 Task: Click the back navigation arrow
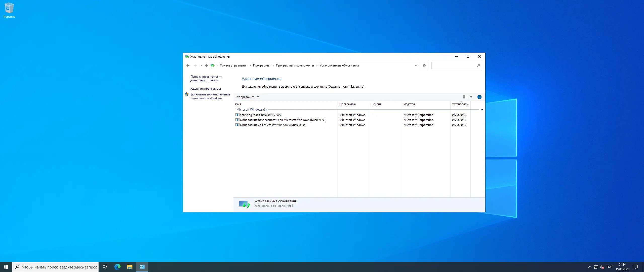click(188, 65)
